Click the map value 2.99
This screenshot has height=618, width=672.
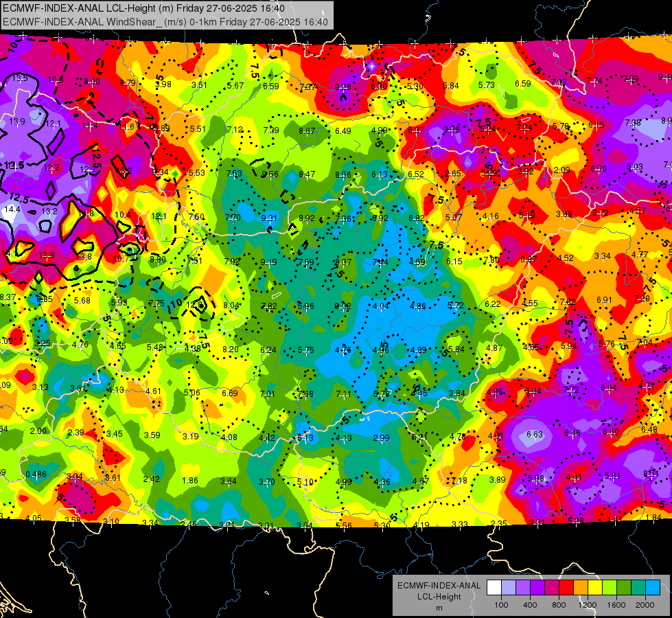pyautogui.click(x=382, y=437)
